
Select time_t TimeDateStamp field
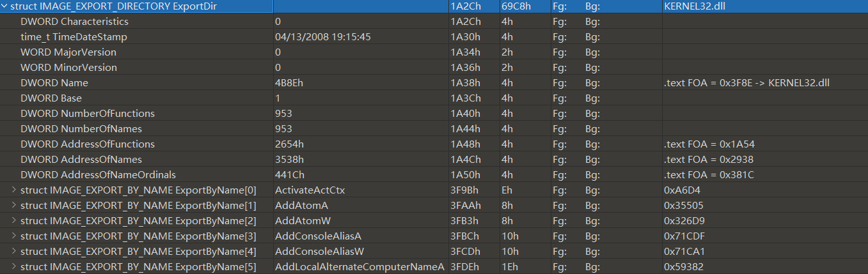[x=74, y=37]
